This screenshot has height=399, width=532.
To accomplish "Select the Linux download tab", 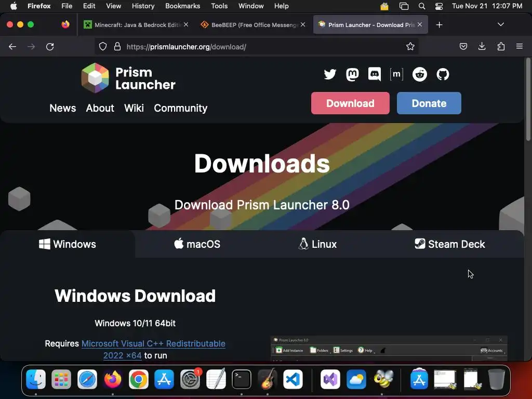I will click(x=317, y=244).
